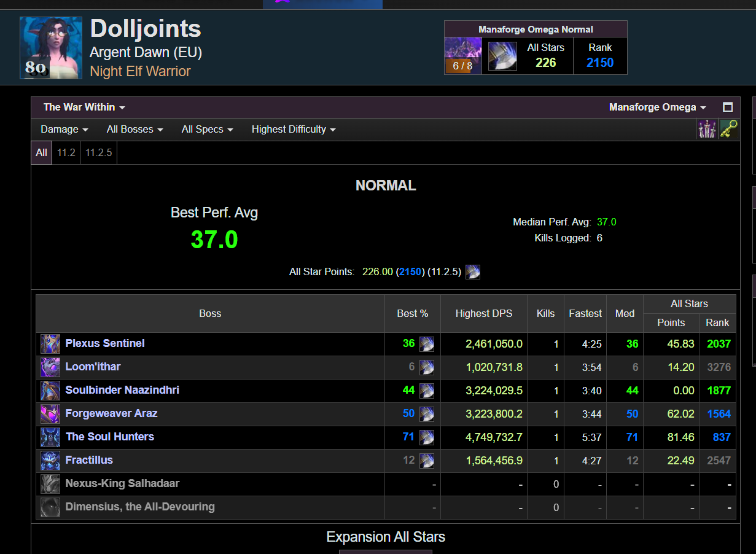This screenshot has height=554, width=756.
Task: Click spec icon in Loom'ithar row
Action: 427,367
